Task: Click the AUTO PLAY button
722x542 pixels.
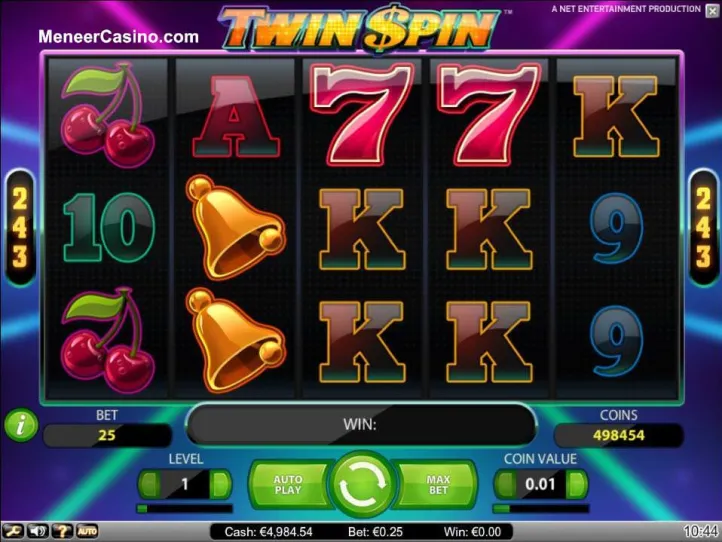Action: [x=288, y=484]
